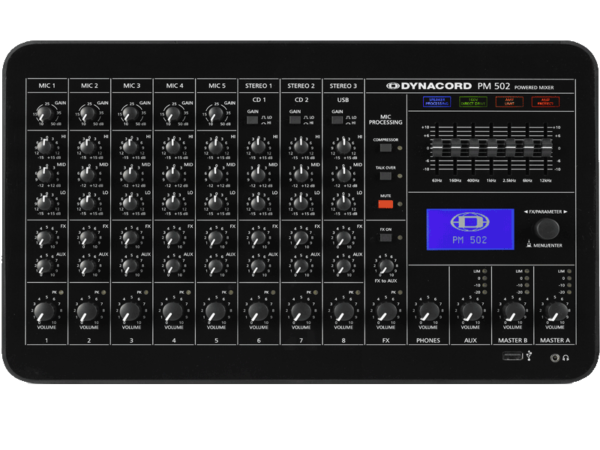Click the STEREO 3 LO EQ knob
600x450 pixels.
[343, 203]
